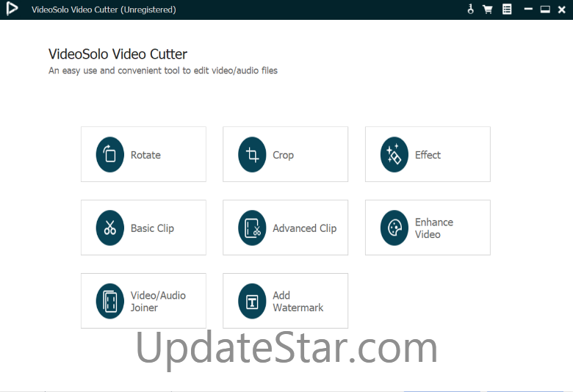Viewport: 573px width, 392px height.
Task: Open the Crop label
Action: 284,156
